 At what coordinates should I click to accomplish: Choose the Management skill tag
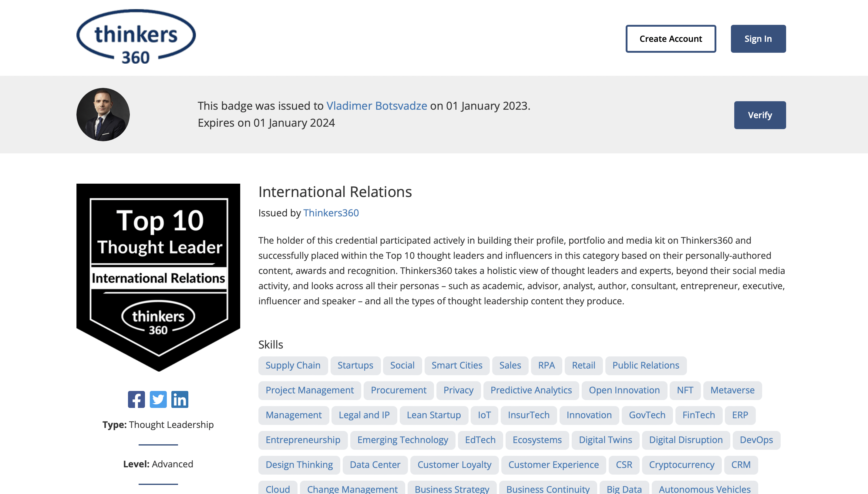[x=294, y=415]
